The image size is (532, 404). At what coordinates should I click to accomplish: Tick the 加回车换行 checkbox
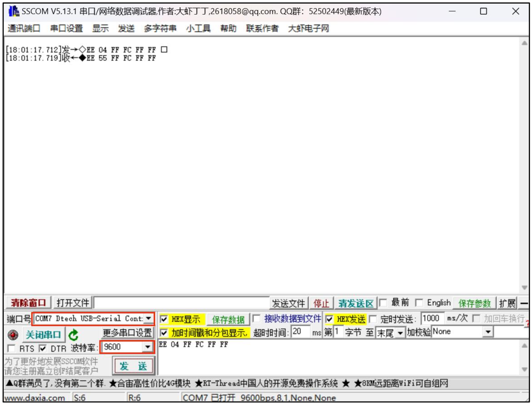pos(476,318)
